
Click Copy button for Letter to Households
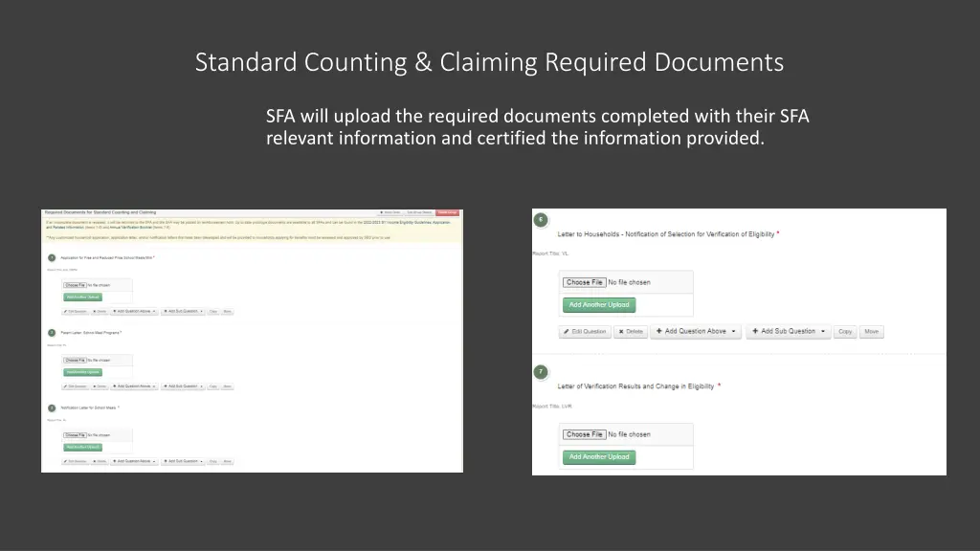click(x=845, y=332)
